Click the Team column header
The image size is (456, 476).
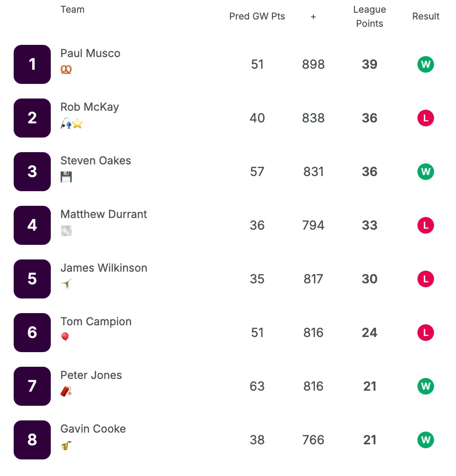click(x=72, y=10)
